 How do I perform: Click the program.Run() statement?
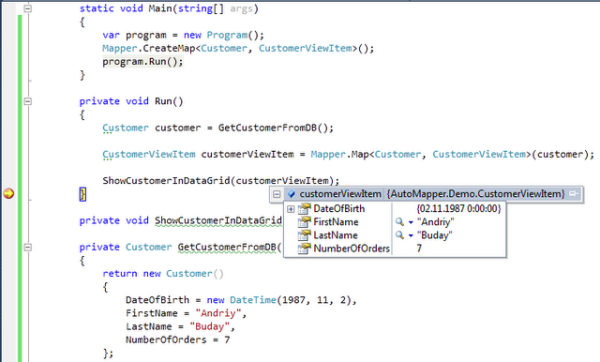[x=143, y=62]
